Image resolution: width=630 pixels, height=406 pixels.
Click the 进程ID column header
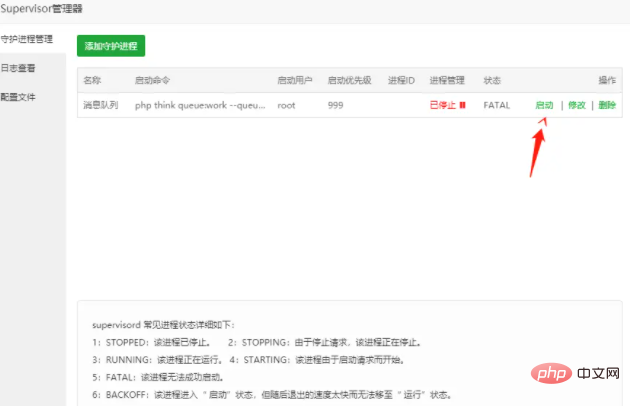pyautogui.click(x=401, y=80)
